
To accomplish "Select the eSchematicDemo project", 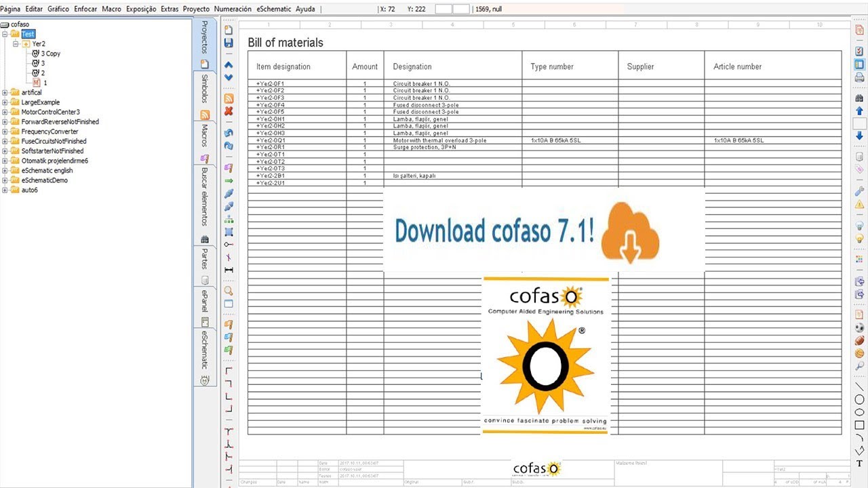I will coord(45,180).
